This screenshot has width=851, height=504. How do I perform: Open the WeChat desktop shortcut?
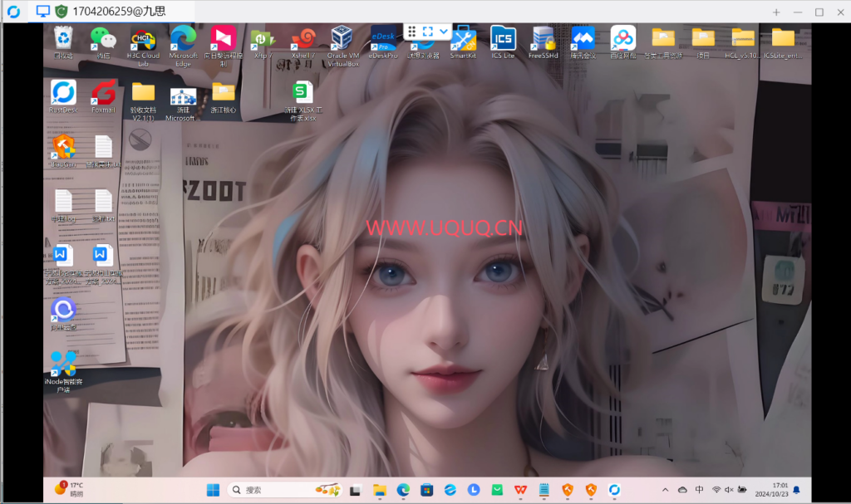pos(103,39)
